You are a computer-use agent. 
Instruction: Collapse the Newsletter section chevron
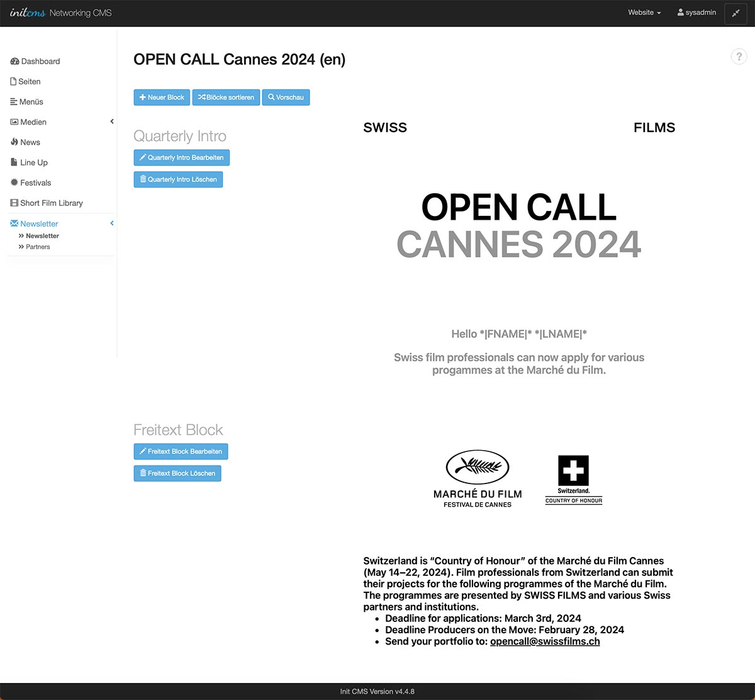pyautogui.click(x=112, y=223)
